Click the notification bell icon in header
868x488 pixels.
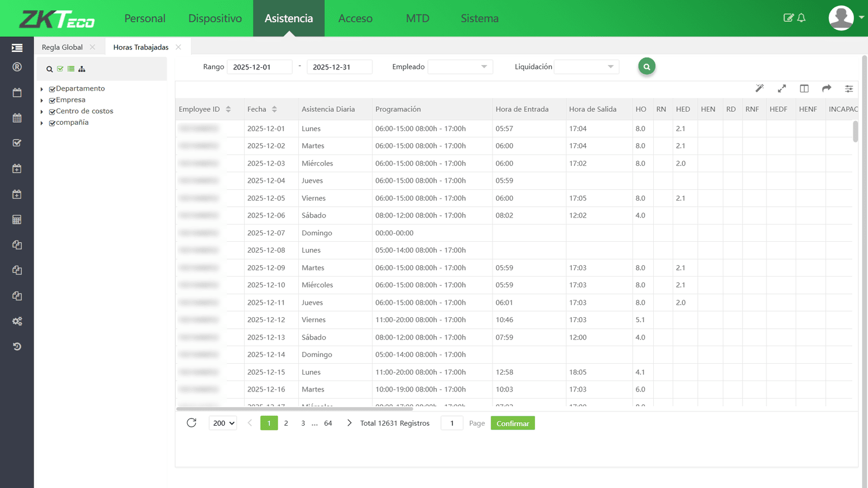(x=801, y=18)
